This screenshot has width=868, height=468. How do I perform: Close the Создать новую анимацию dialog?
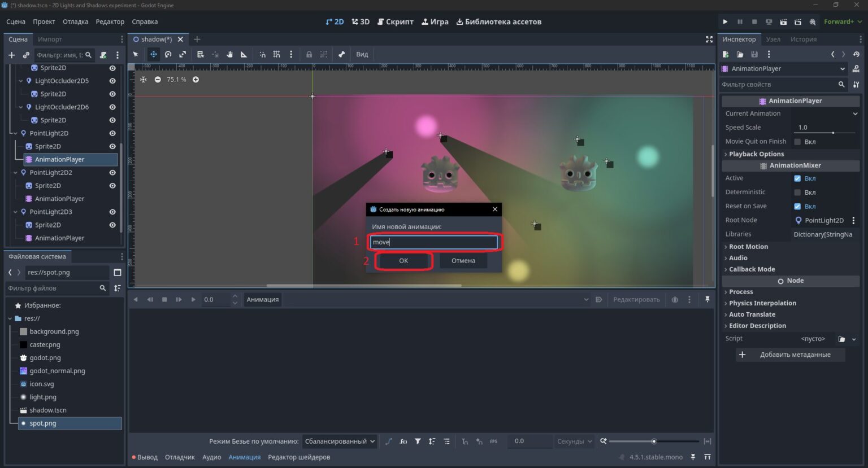[x=495, y=209]
